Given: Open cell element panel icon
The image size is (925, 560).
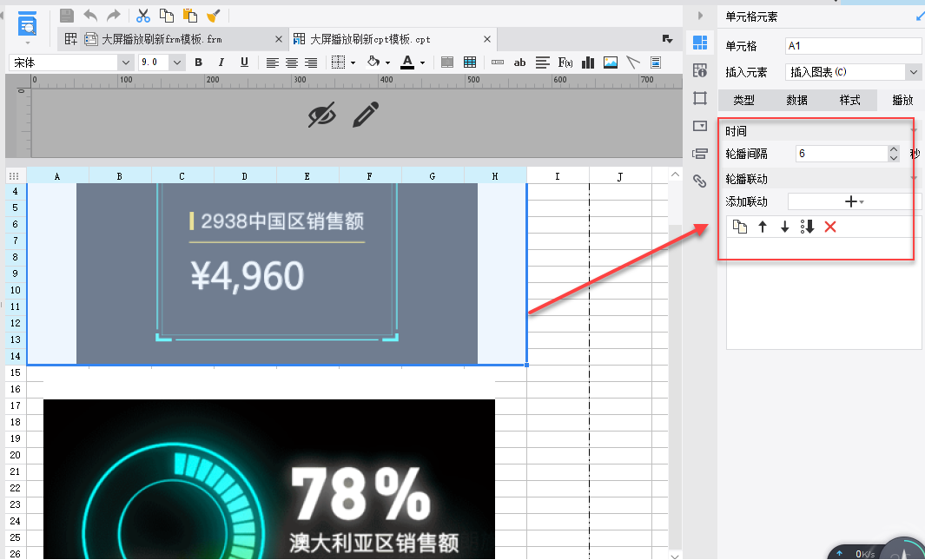Looking at the screenshot, I should [x=700, y=43].
